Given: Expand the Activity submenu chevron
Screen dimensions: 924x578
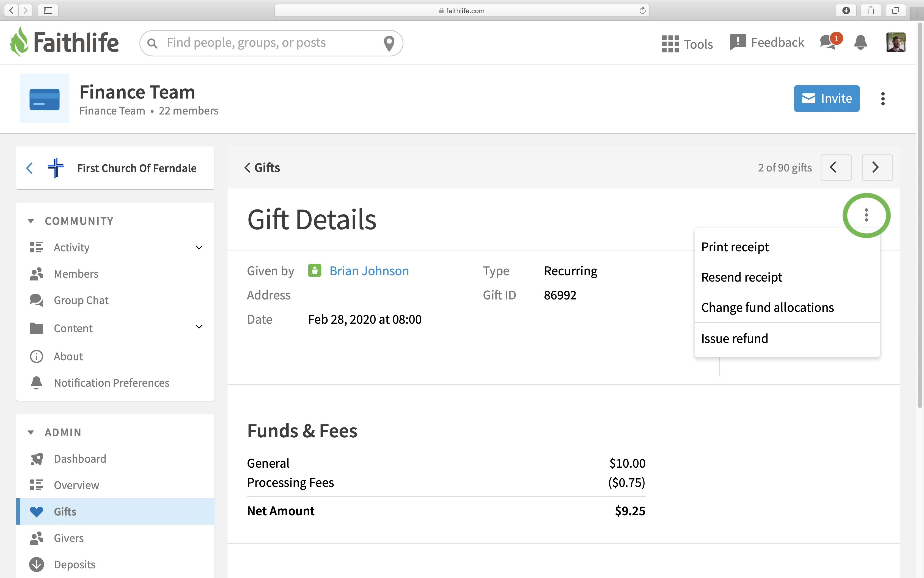Looking at the screenshot, I should pyautogui.click(x=199, y=247).
